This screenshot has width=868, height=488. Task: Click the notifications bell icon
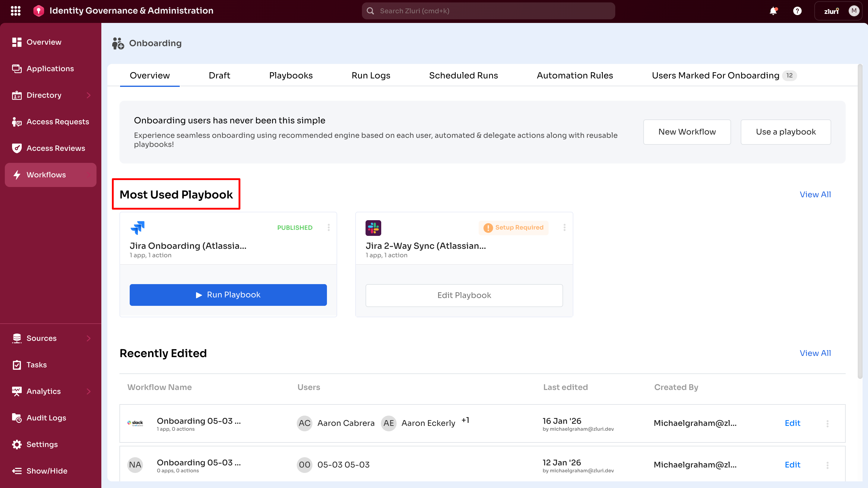773,11
